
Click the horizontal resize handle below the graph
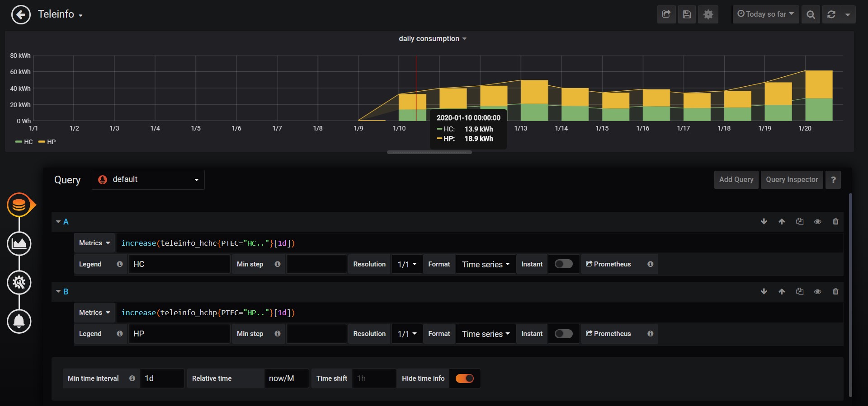click(429, 152)
